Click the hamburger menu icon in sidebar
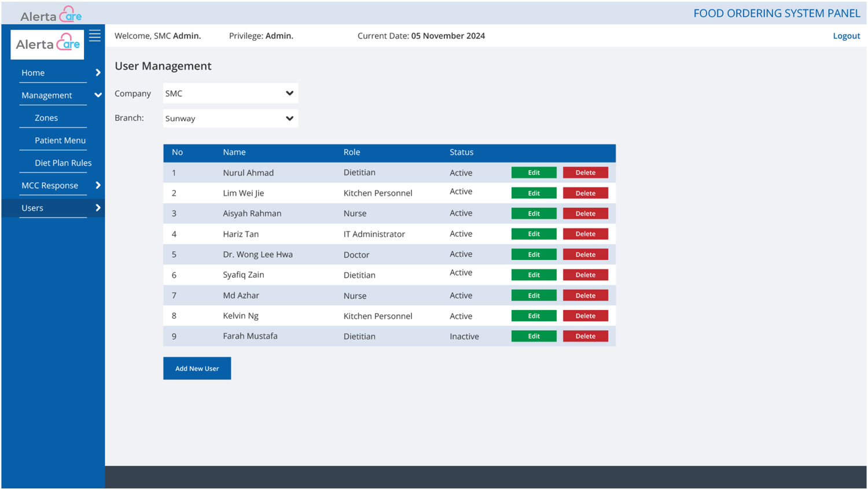 [x=95, y=36]
